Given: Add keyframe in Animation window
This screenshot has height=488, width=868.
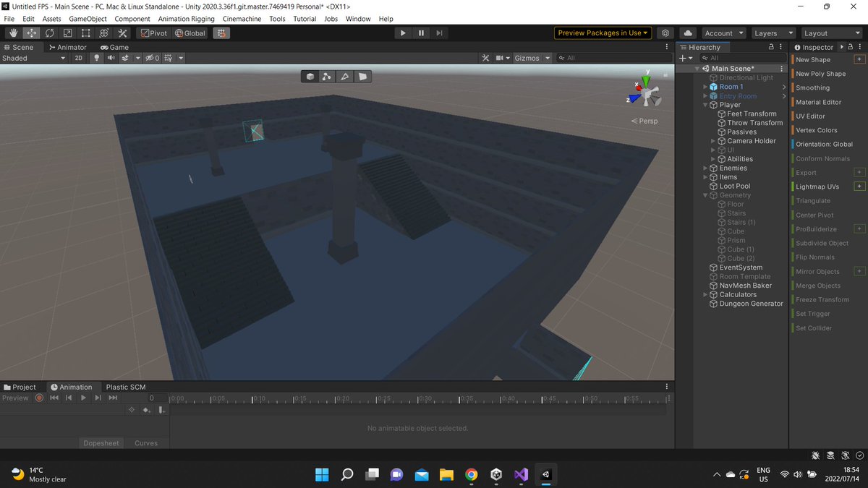Looking at the screenshot, I should pyautogui.click(x=145, y=410).
